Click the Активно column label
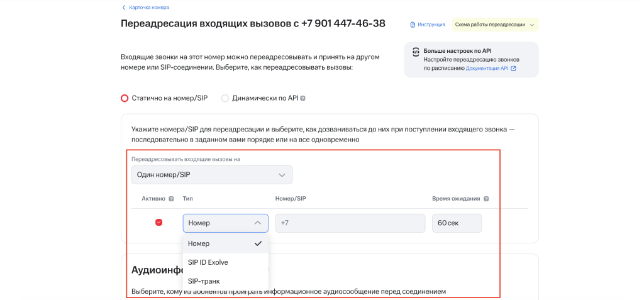644x300 pixels. click(x=153, y=199)
